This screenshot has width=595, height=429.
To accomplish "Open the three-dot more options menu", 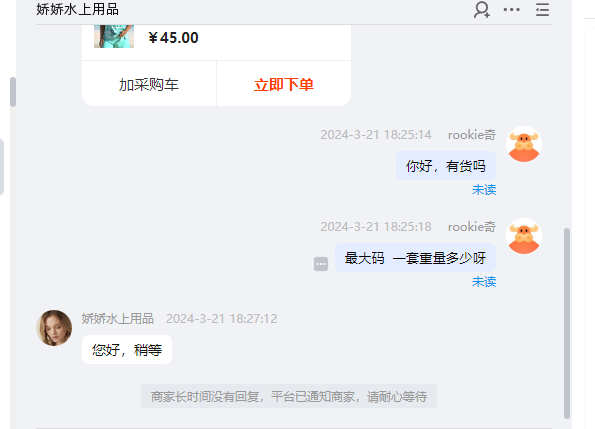I will pyautogui.click(x=512, y=9).
